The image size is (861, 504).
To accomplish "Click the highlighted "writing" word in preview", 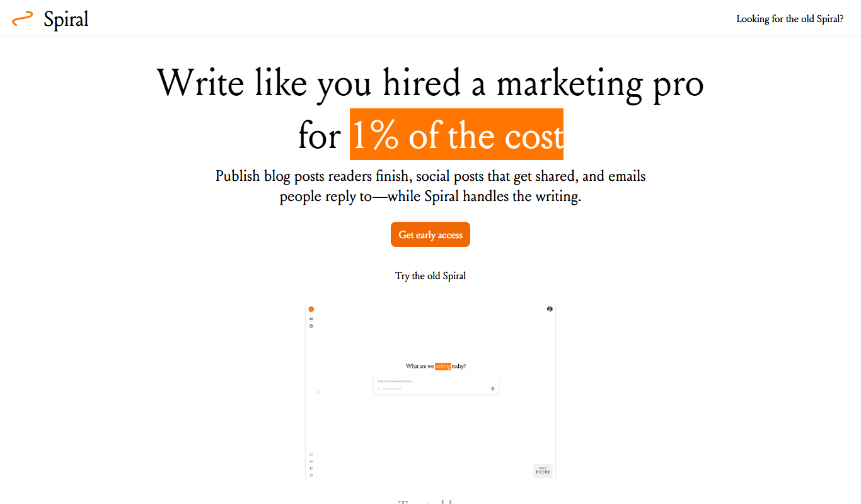I will [x=443, y=366].
